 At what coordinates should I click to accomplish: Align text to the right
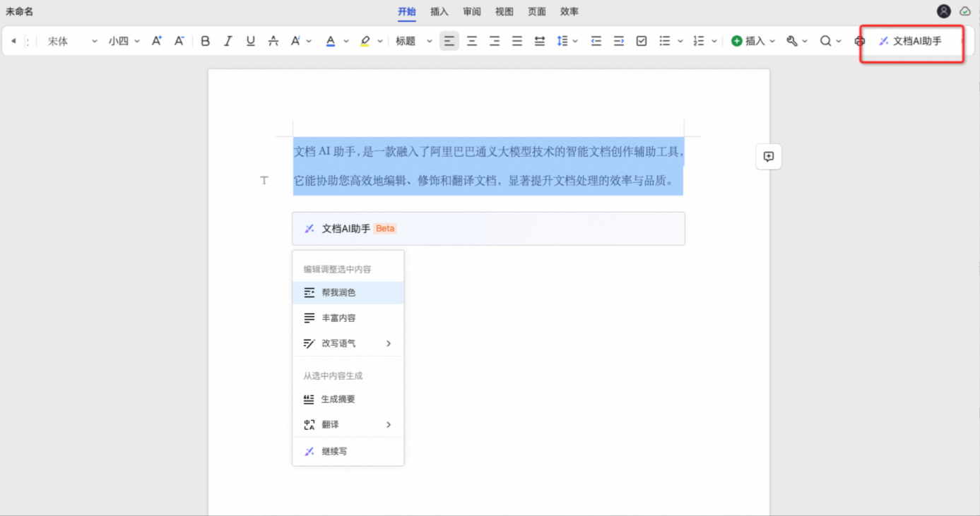pos(495,41)
